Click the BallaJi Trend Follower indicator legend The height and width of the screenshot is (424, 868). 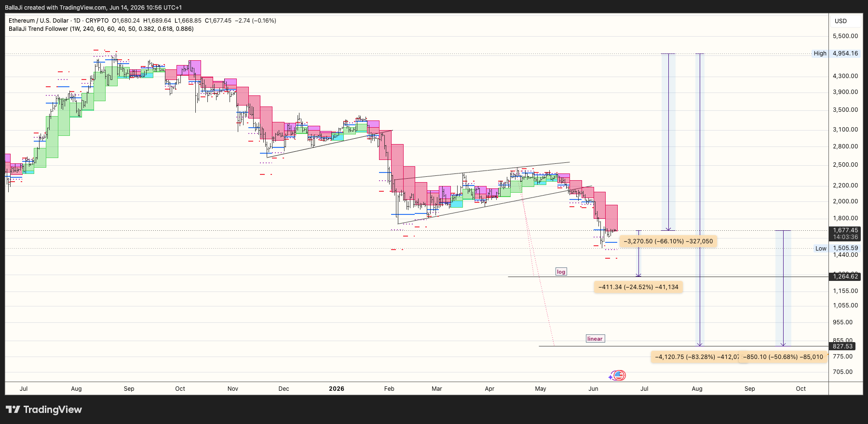(101, 29)
